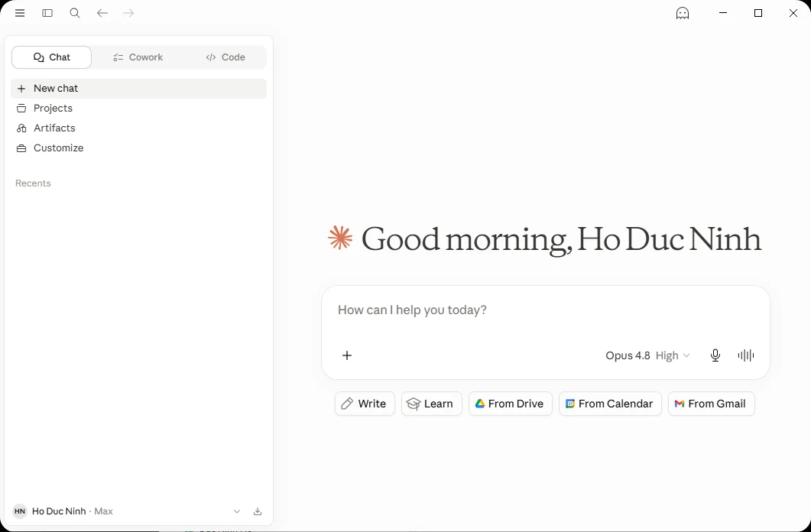Choose the Learn suggestion chip
This screenshot has width=811, height=532.
click(x=431, y=404)
